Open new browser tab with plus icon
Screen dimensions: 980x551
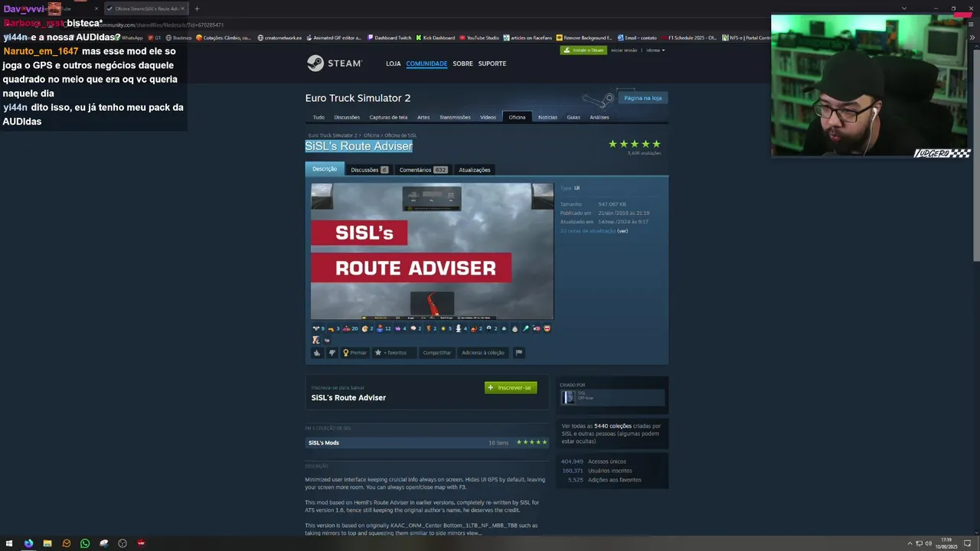click(197, 8)
